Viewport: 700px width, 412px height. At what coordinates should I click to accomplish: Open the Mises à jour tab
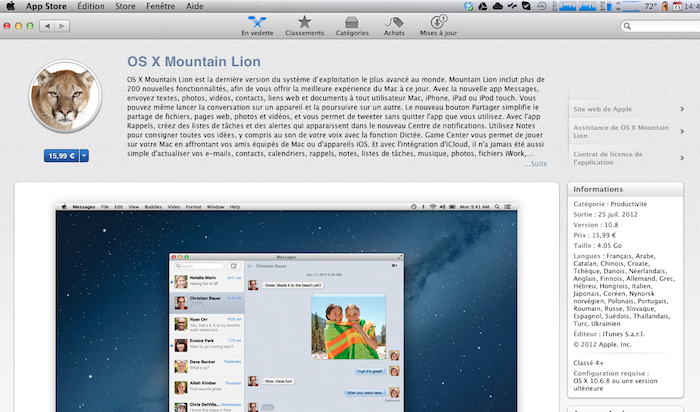(x=438, y=26)
